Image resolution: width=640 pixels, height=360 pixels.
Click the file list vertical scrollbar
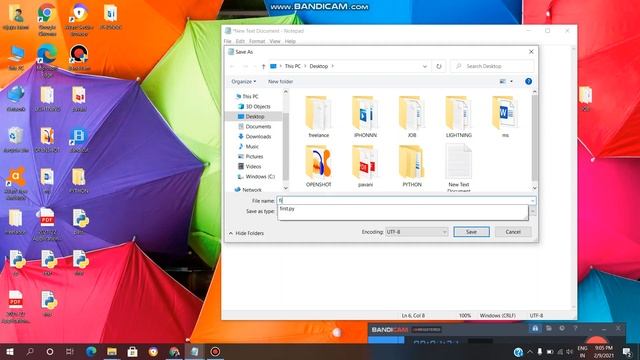(x=534, y=139)
